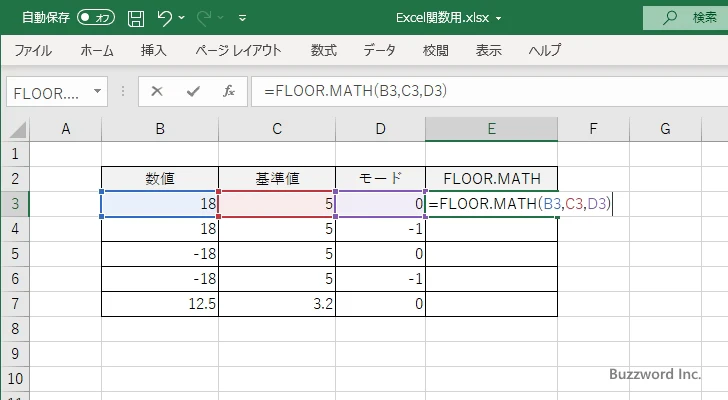
Task: Click the 基準値 header cell
Action: tap(277, 179)
